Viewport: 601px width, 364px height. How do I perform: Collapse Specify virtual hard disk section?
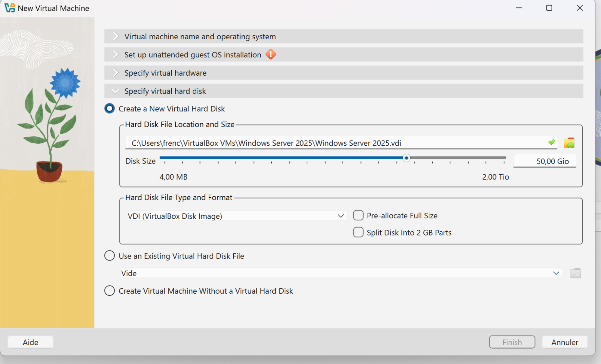(344, 91)
